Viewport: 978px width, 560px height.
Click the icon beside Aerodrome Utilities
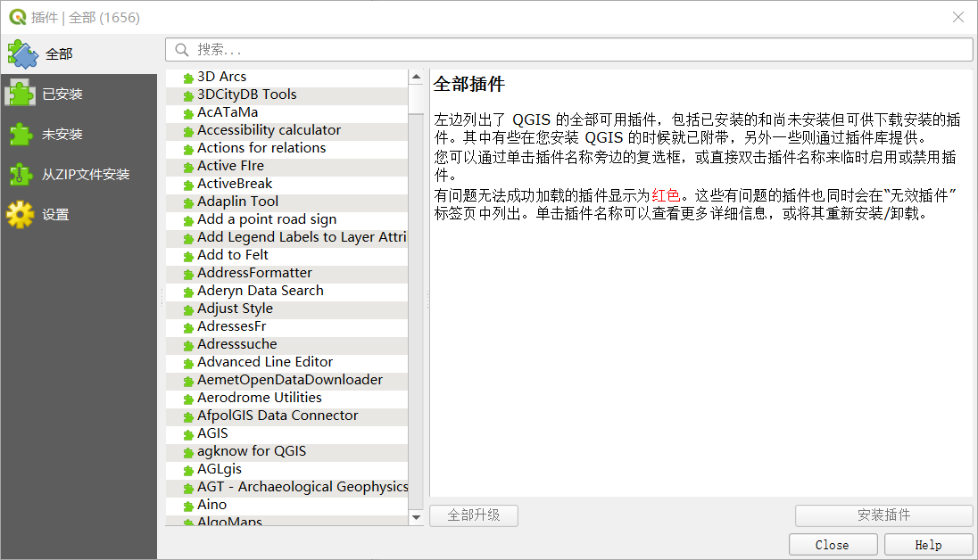coord(188,399)
